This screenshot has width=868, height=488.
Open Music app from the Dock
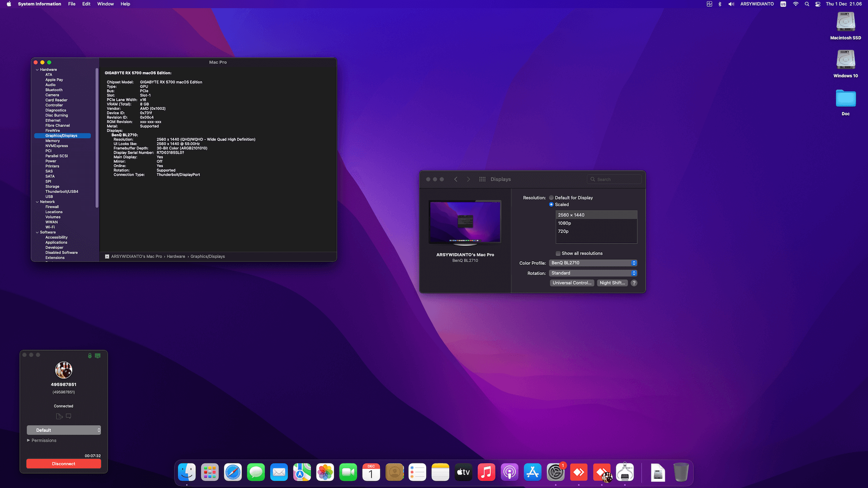click(x=486, y=473)
